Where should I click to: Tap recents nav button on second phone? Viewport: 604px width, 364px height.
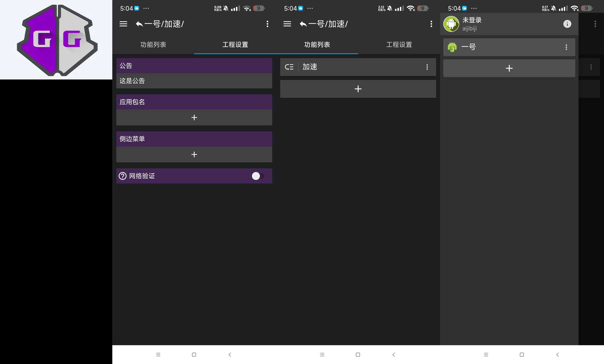click(322, 355)
